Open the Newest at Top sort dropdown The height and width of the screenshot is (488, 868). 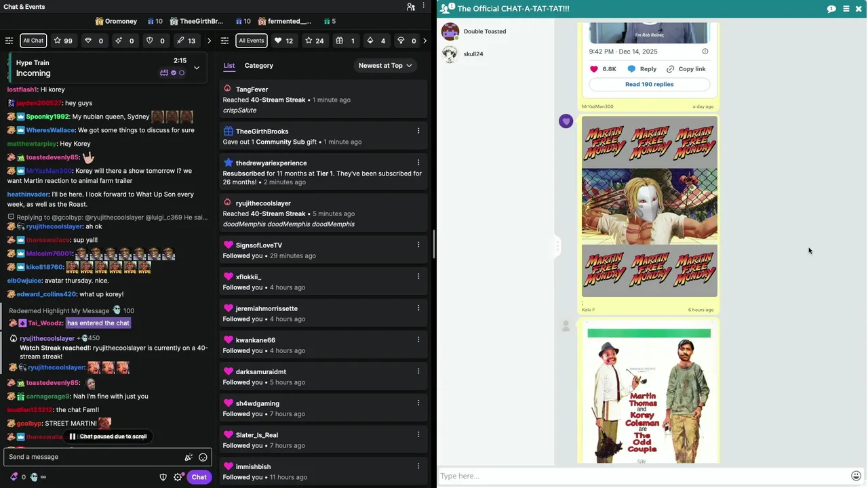[x=385, y=66]
